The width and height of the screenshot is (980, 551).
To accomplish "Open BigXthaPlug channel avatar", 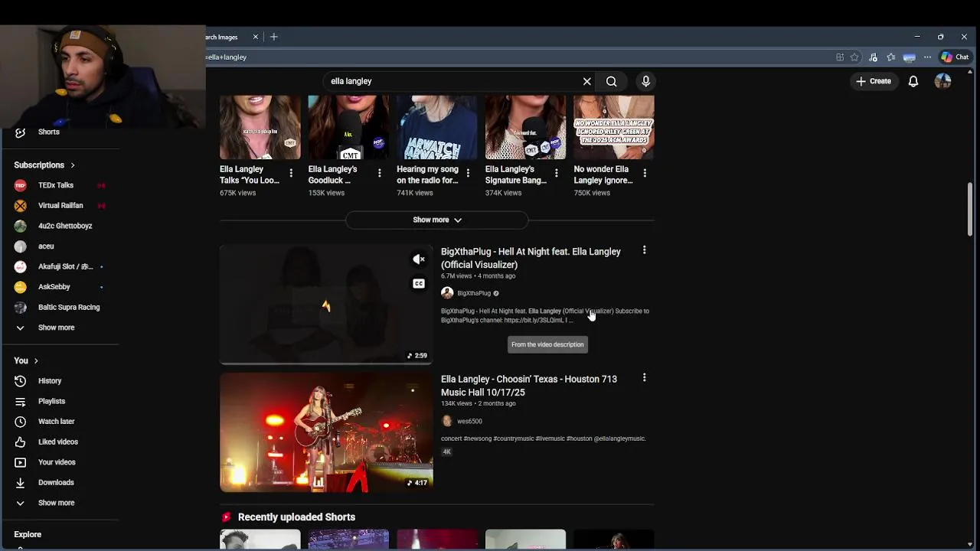I will point(447,293).
